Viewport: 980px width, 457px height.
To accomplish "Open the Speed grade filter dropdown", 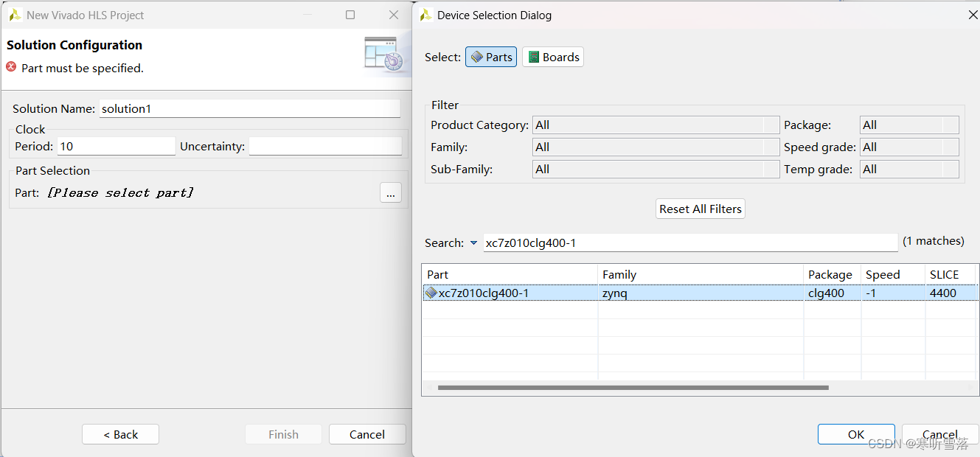I will (909, 147).
